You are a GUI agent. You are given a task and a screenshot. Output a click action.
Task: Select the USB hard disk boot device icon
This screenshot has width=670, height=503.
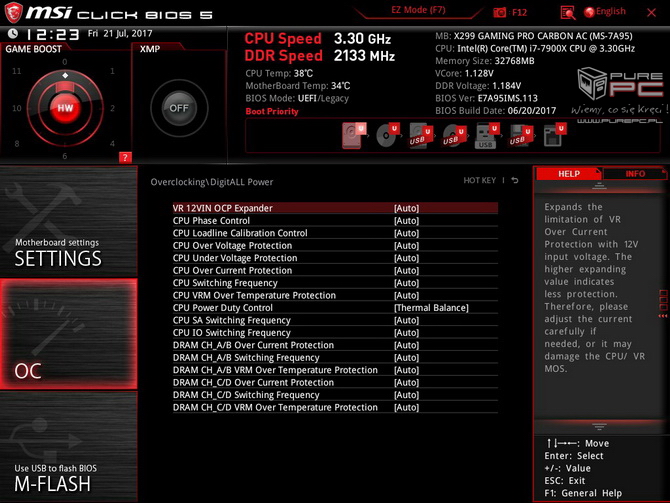coord(420,136)
